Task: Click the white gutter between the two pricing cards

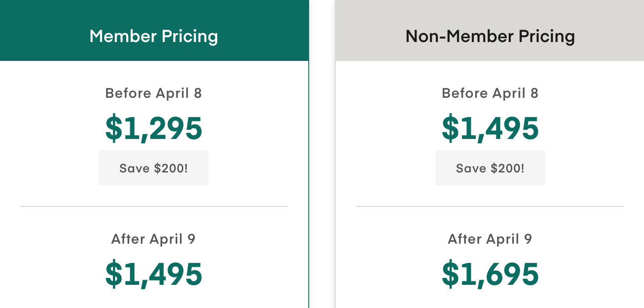Action: (322, 172)
